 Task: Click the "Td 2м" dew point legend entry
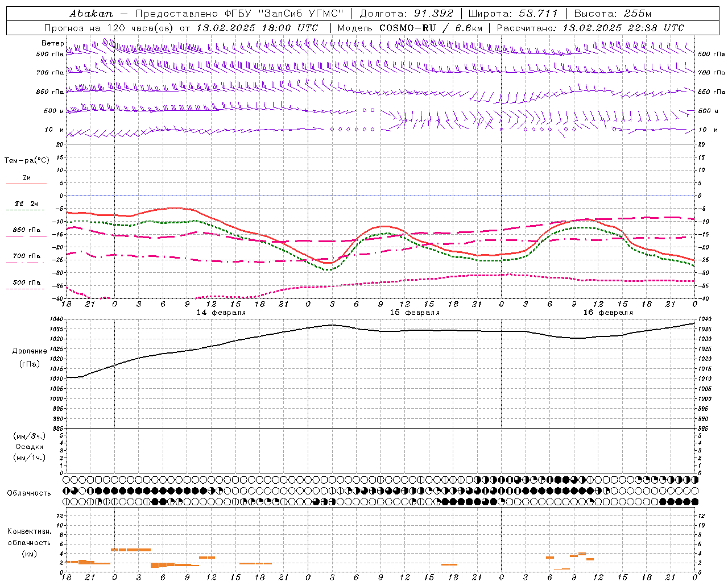[26, 203]
